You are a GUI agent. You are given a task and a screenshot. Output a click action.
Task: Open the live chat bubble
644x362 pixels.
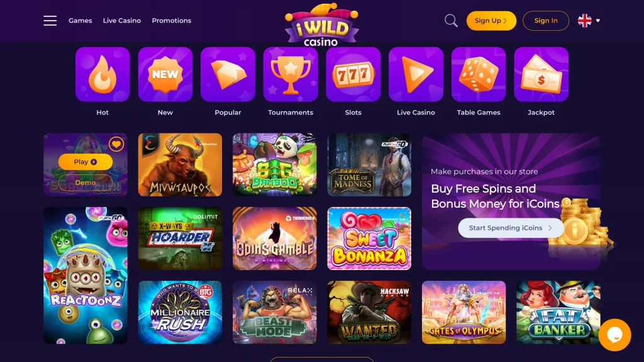pyautogui.click(x=615, y=335)
